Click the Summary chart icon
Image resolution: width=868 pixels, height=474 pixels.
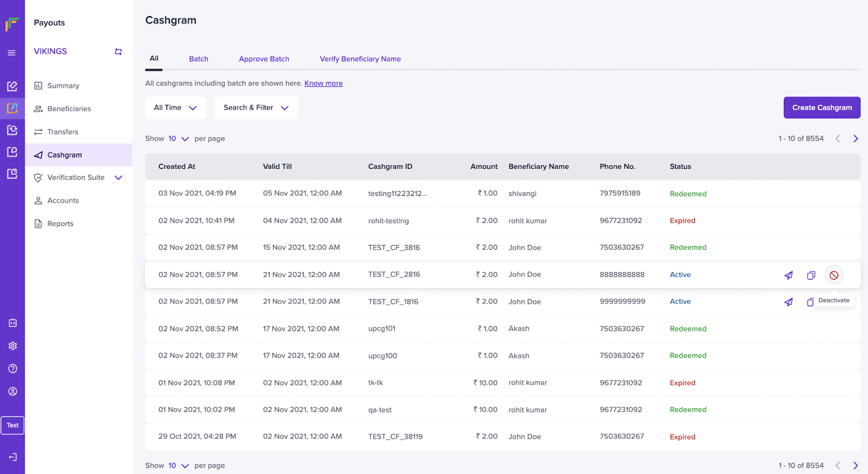[38, 86]
